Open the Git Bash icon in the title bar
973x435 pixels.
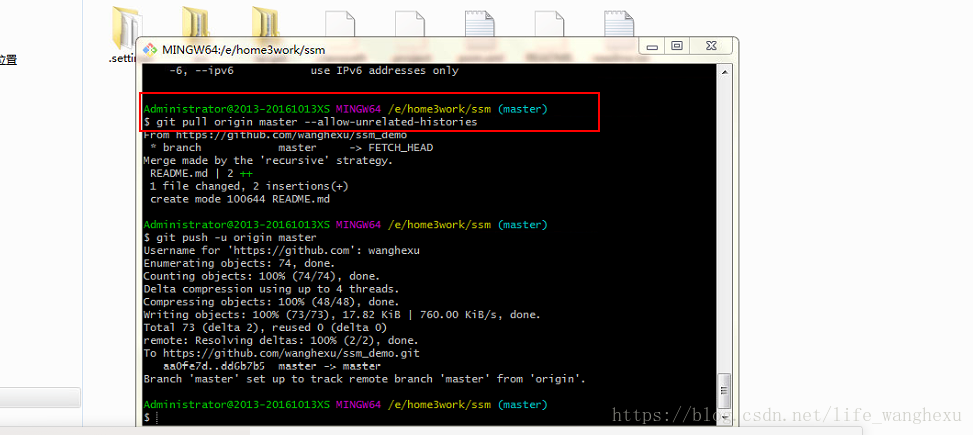point(150,50)
